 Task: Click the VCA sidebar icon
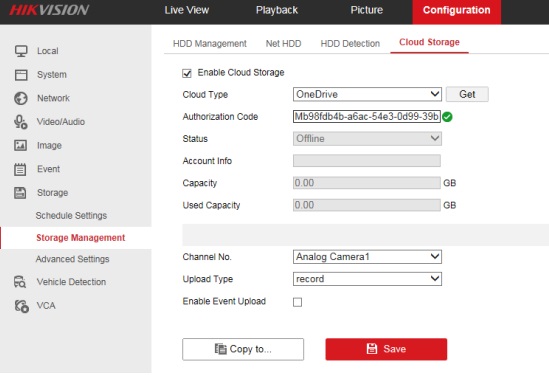coord(21,306)
